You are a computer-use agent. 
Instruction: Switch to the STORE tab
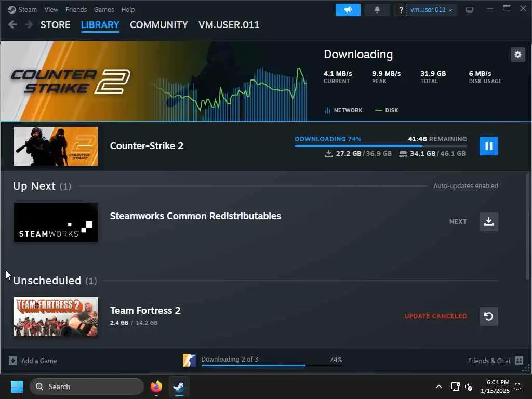[x=55, y=25]
